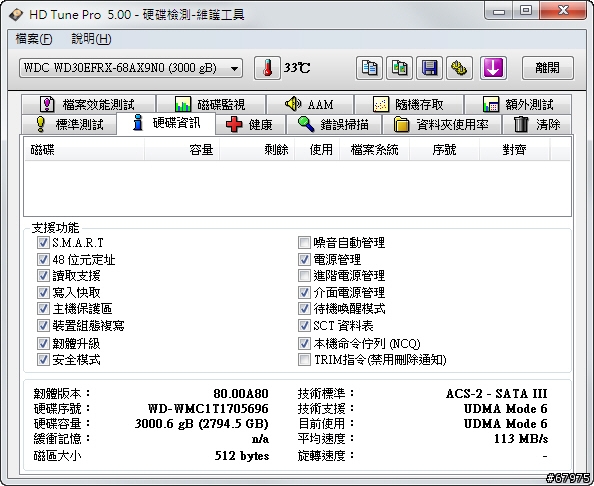Click the firmware value 80.00A80
The width and height of the screenshot is (594, 486).
(241, 394)
